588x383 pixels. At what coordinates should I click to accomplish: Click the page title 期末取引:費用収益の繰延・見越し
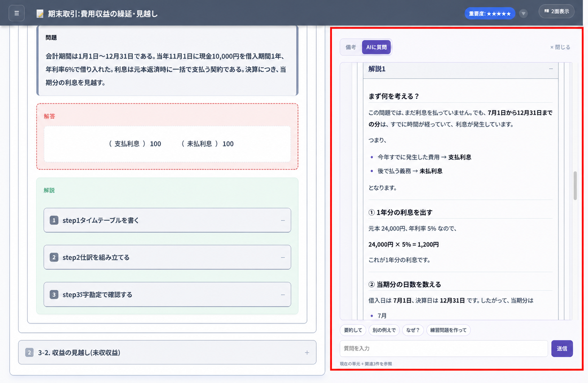[x=103, y=14]
